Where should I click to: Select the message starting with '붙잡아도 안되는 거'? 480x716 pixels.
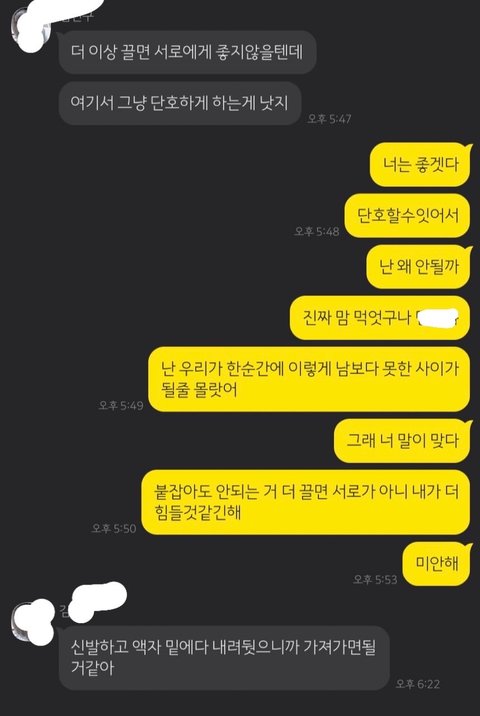[306, 502]
